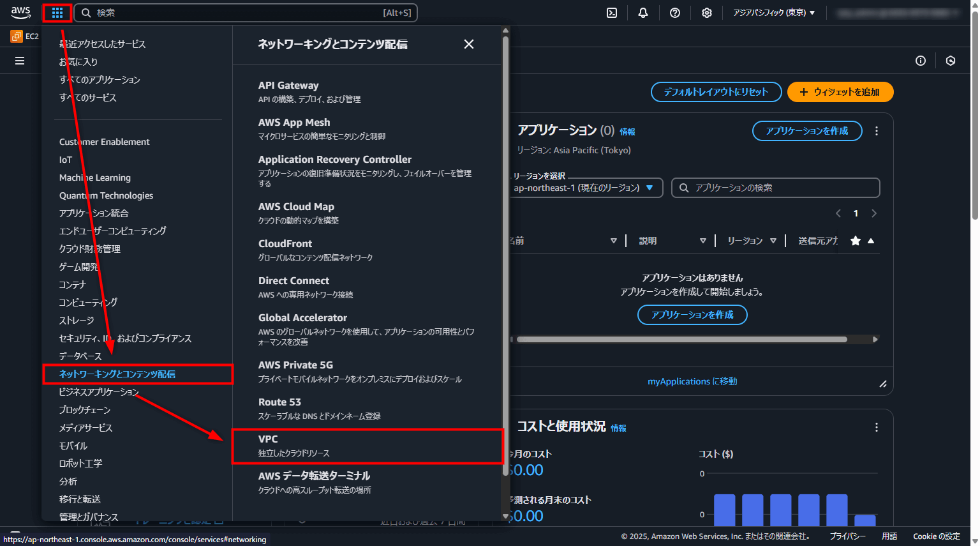980x546 pixels.
Task: Click 情報 link beside アプリケーション title
Action: click(x=628, y=132)
